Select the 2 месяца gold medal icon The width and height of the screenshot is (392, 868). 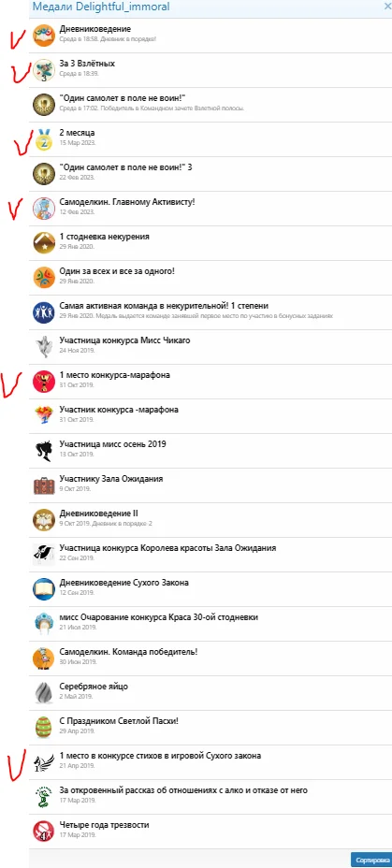click(x=43, y=138)
